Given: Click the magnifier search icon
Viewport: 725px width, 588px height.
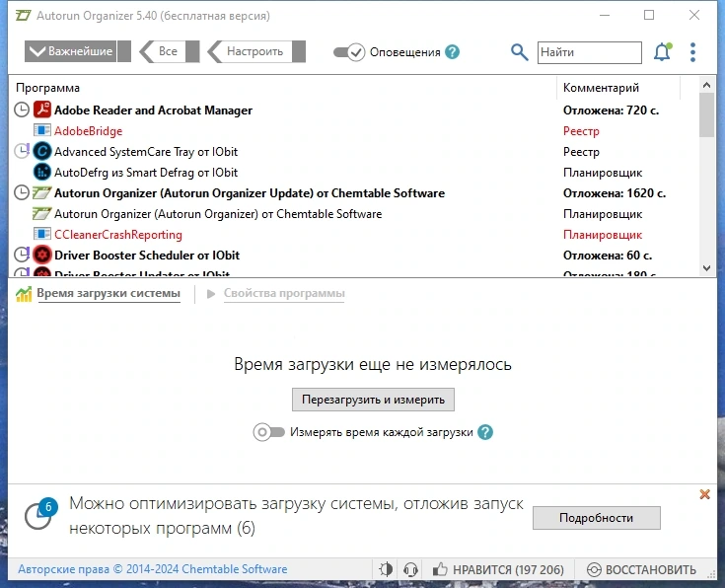Looking at the screenshot, I should (519, 52).
